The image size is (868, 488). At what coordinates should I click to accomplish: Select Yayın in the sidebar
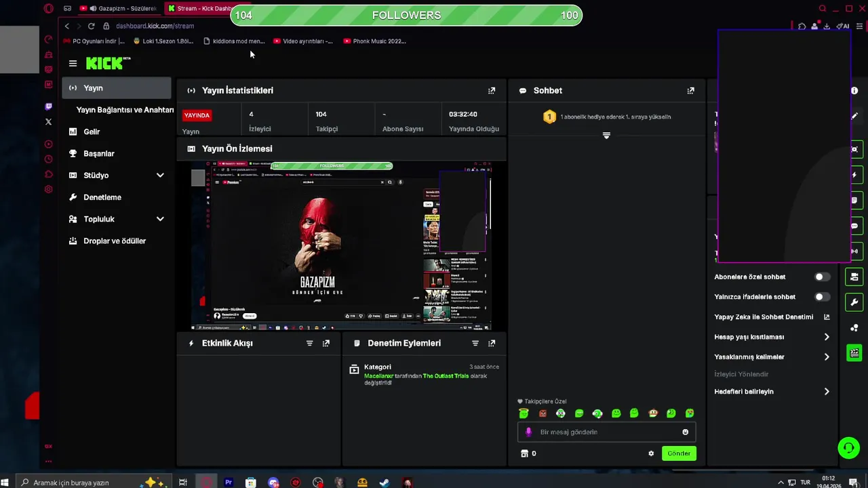click(x=117, y=88)
